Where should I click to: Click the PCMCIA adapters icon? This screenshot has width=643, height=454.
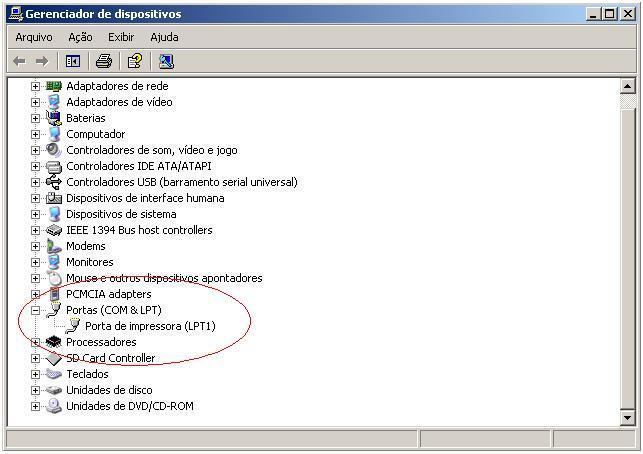[x=54, y=294]
